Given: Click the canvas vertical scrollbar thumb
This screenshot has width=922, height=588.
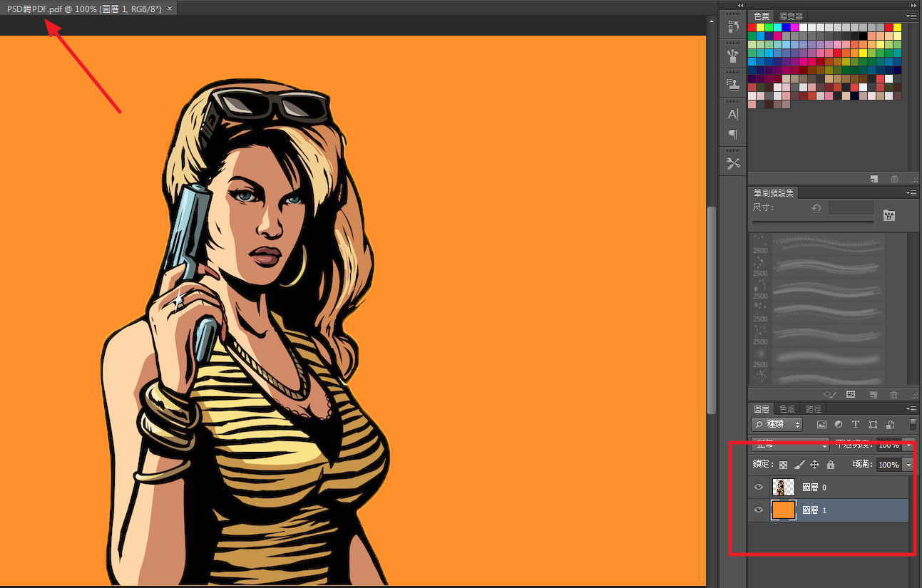Looking at the screenshot, I should 711,310.
